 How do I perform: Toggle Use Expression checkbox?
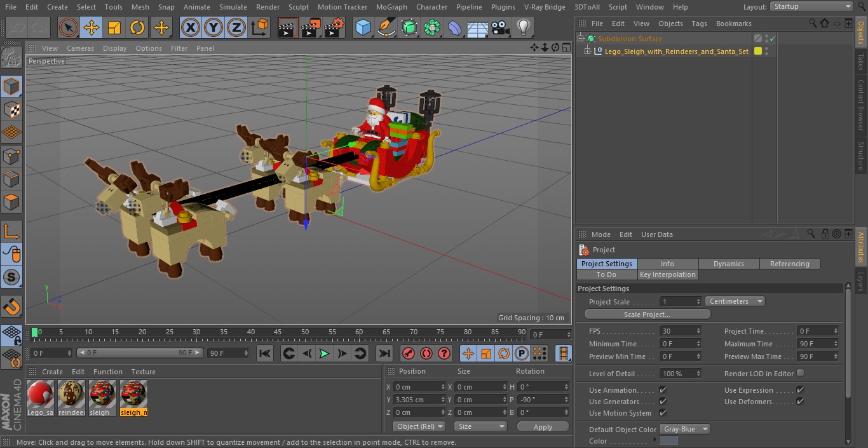[x=800, y=390]
